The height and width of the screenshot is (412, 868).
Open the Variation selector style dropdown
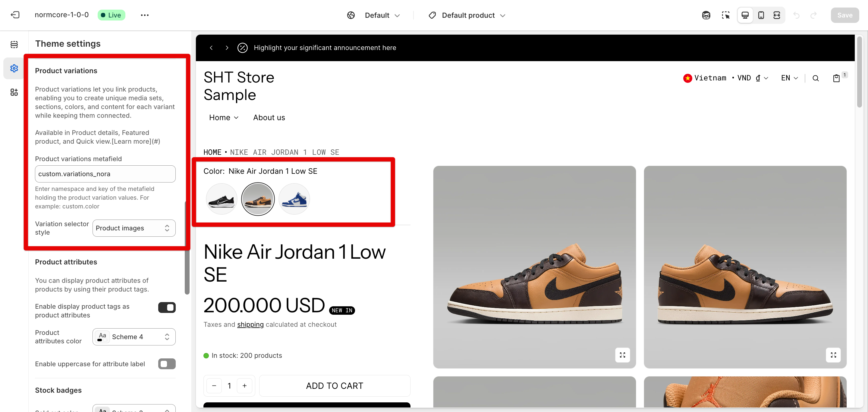click(x=134, y=228)
